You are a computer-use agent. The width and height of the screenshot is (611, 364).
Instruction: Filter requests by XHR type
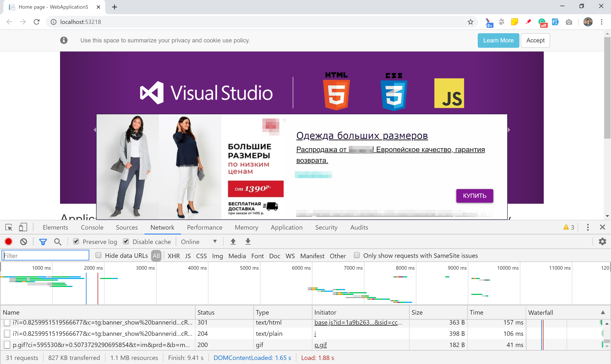(x=174, y=256)
